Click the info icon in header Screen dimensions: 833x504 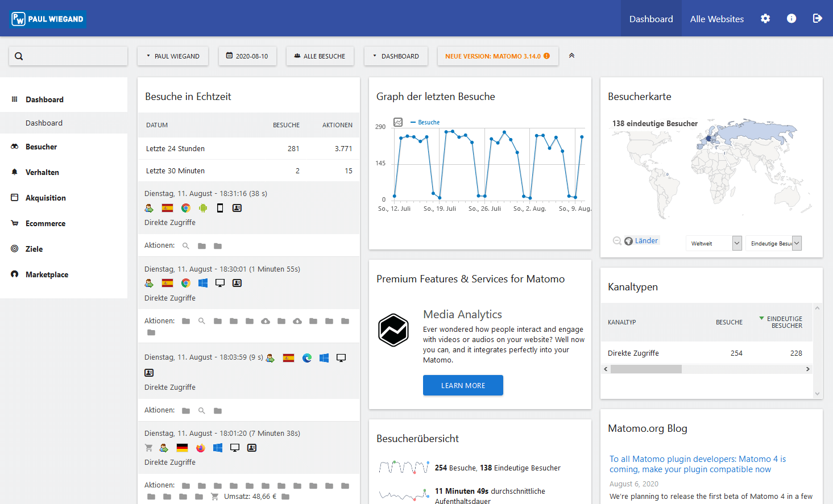coord(791,19)
